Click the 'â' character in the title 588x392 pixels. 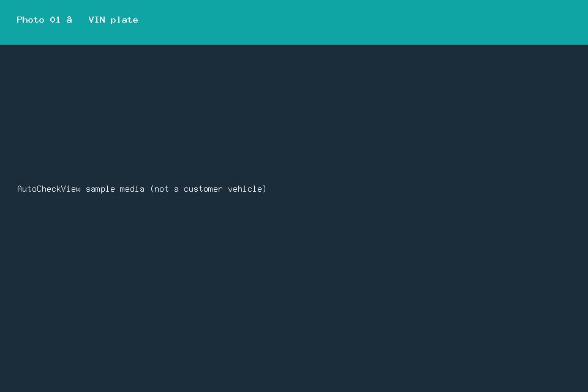[69, 20]
